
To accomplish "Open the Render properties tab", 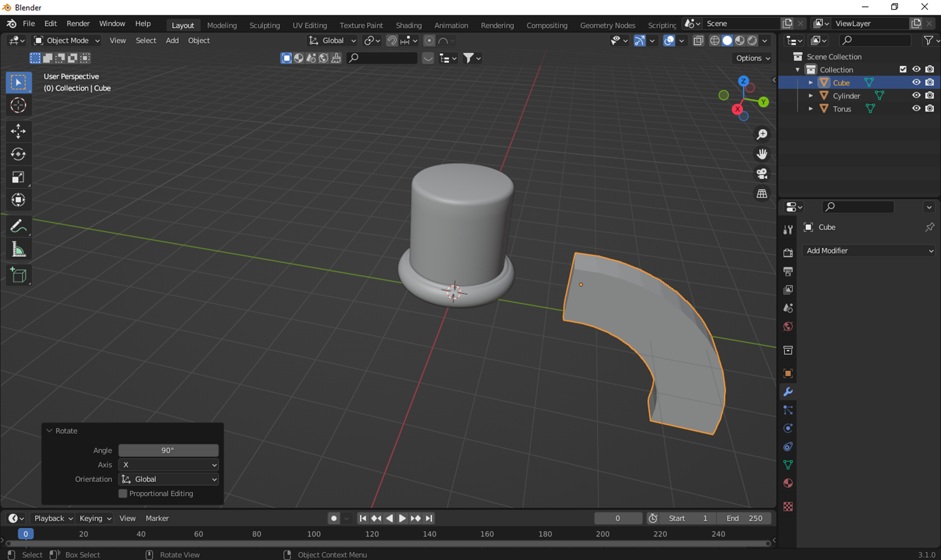I will pos(788,253).
